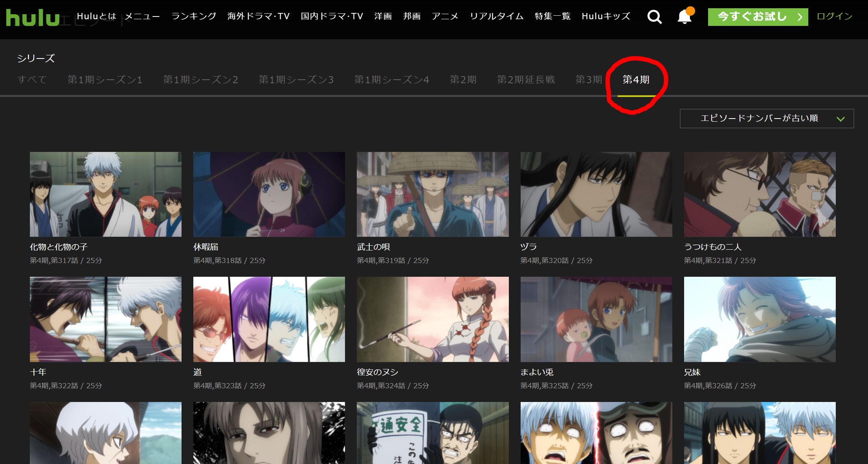Open thumbnail for うつけもの二人 episode

[x=760, y=194]
